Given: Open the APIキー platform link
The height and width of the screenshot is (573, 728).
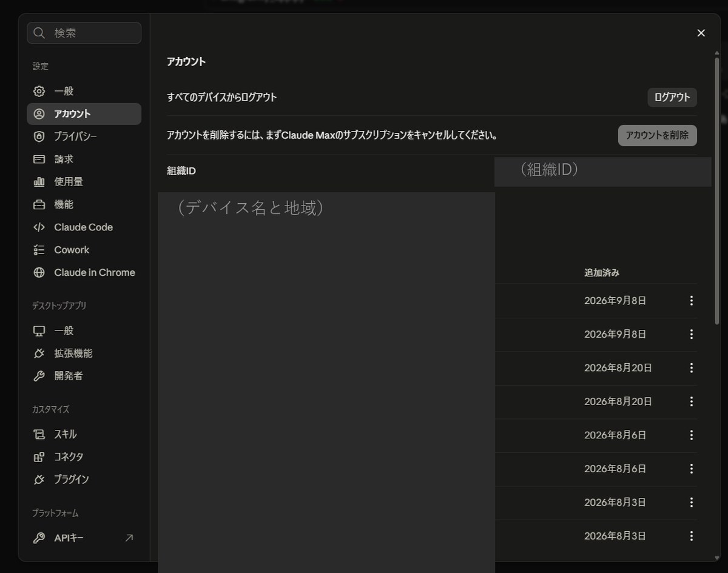Looking at the screenshot, I should 84,538.
